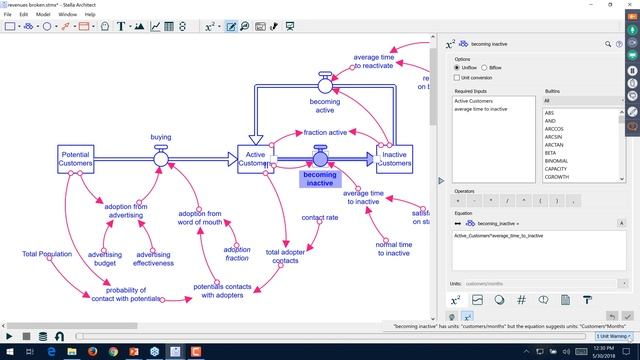
Task: Select the Ghost tool
Action: point(105,27)
